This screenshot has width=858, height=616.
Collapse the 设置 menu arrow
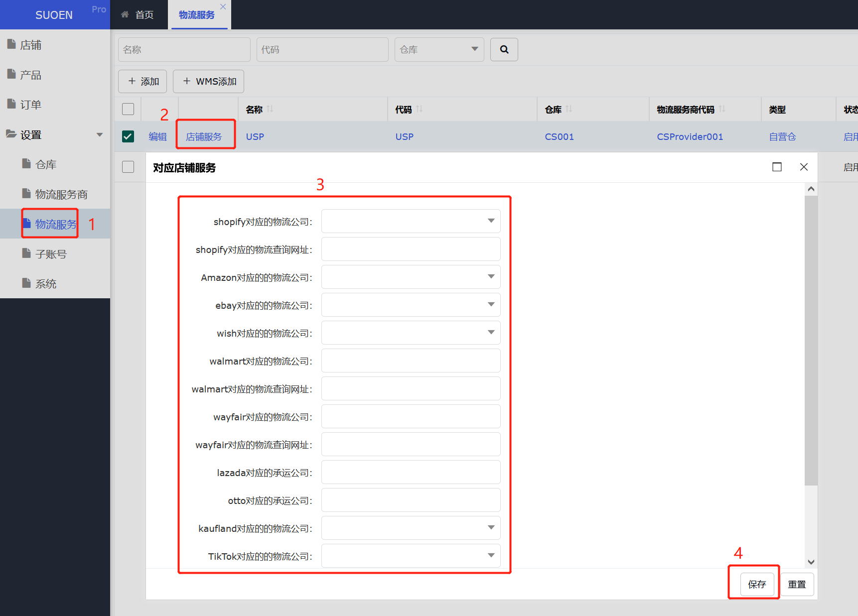tap(100, 135)
